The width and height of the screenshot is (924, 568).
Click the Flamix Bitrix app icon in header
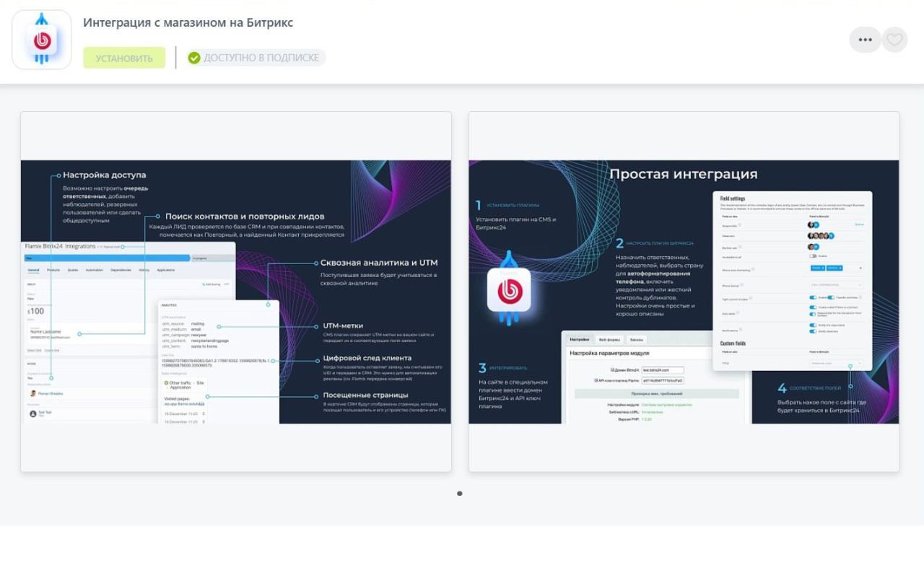41,40
